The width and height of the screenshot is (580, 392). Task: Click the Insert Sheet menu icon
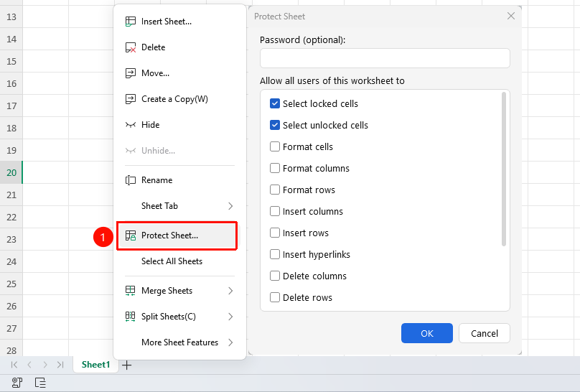point(130,22)
